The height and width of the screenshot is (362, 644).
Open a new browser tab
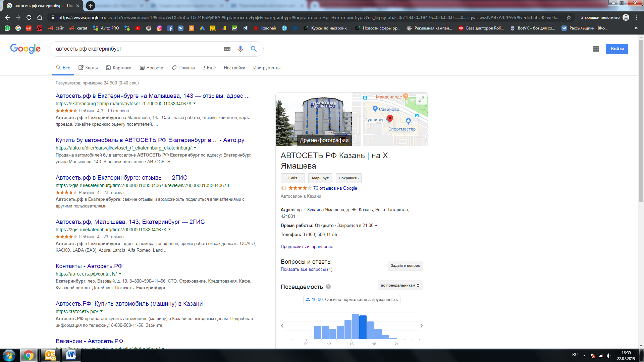point(90,6)
